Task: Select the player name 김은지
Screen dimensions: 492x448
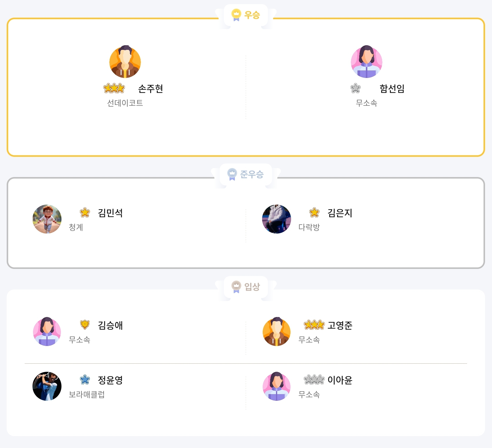Action: pos(340,213)
